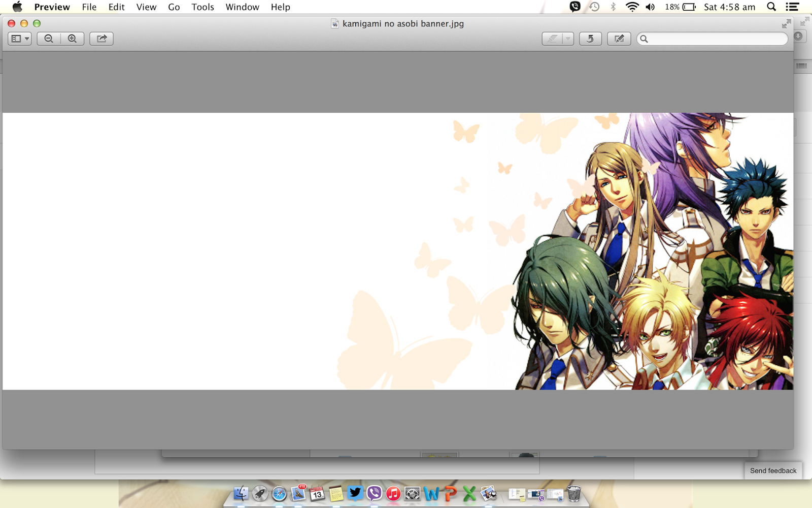Open the Preview application menu
The height and width of the screenshot is (508, 812).
point(52,7)
